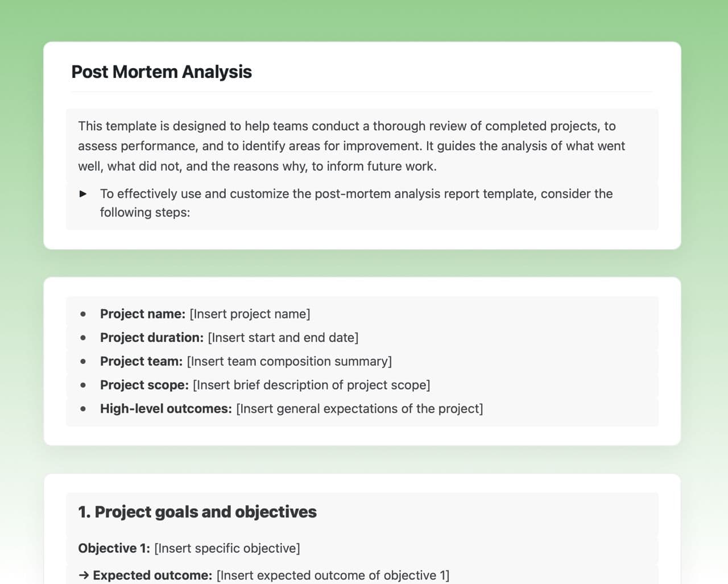This screenshot has width=728, height=584.
Task: Click '[Insert expected outcome of objective 1]' placeholder
Action: pos(333,575)
